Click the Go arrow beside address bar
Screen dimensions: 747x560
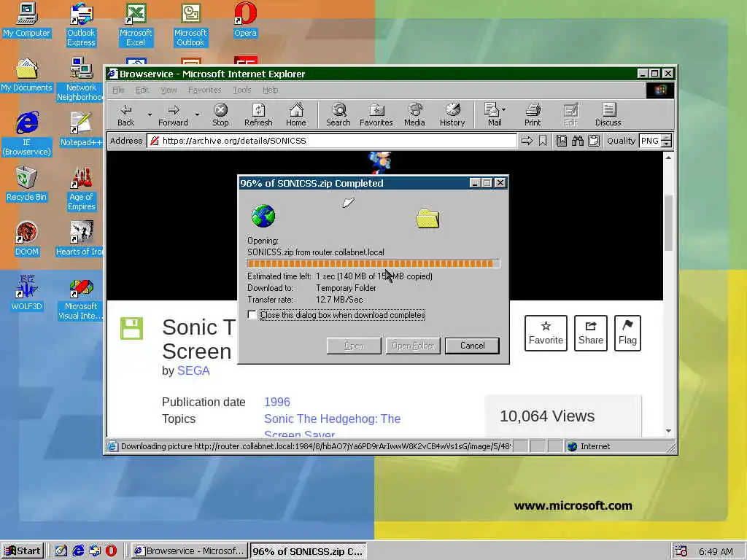[527, 141]
